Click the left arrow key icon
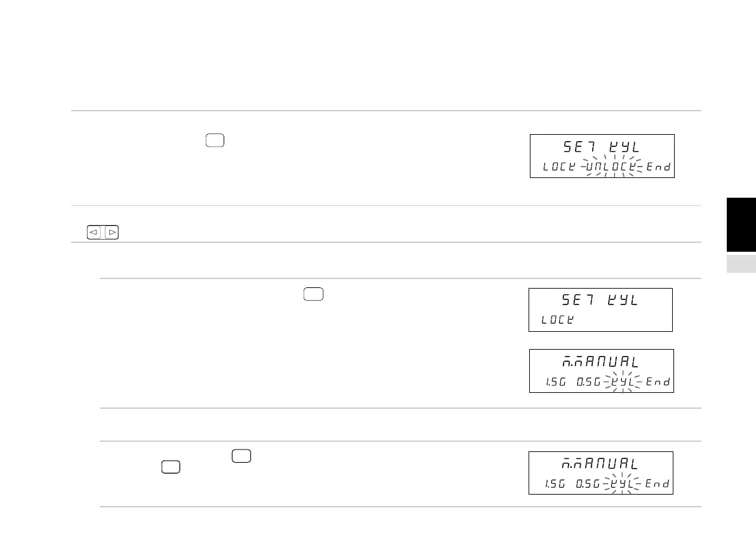 [x=93, y=233]
